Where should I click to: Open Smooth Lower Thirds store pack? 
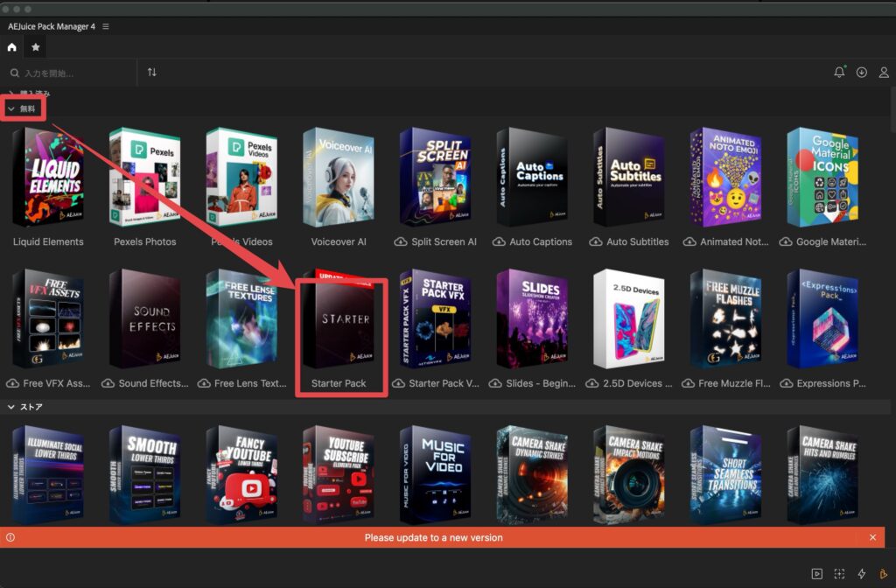click(x=144, y=475)
